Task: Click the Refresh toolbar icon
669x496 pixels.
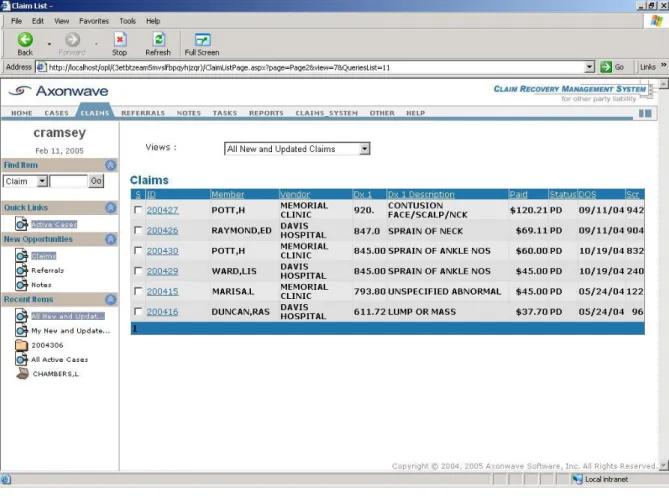Action: coord(159,40)
